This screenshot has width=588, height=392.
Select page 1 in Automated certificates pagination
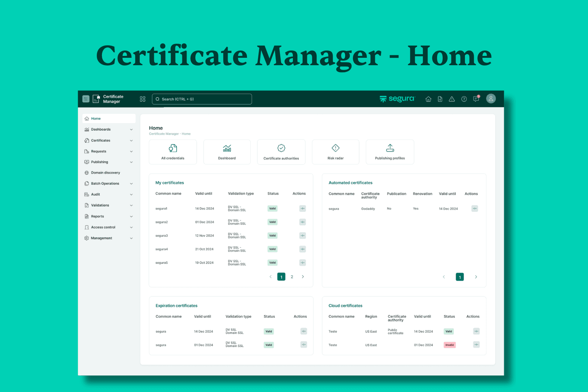460,277
